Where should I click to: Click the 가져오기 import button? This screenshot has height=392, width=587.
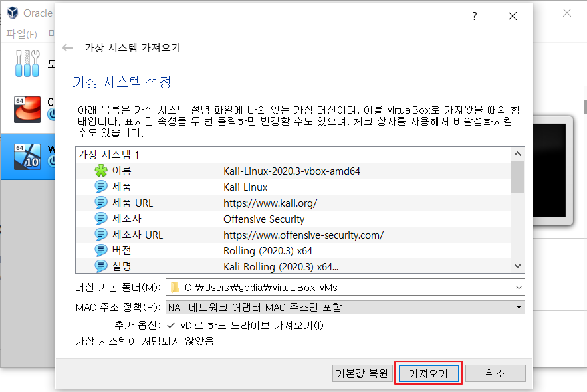tap(429, 373)
